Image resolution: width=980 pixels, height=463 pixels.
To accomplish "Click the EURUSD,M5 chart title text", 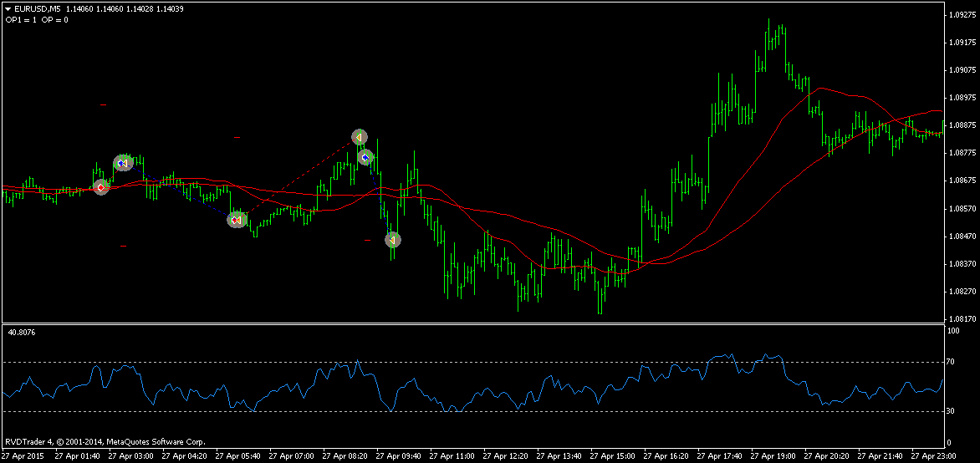I will pyautogui.click(x=36, y=10).
